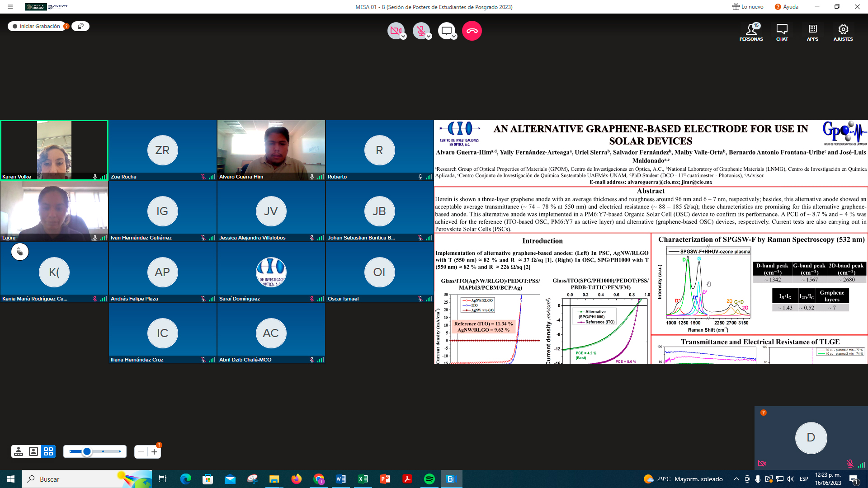The height and width of the screenshot is (488, 868).
Task: Click the lock meeting icon beside recording
Action: pos(80,26)
